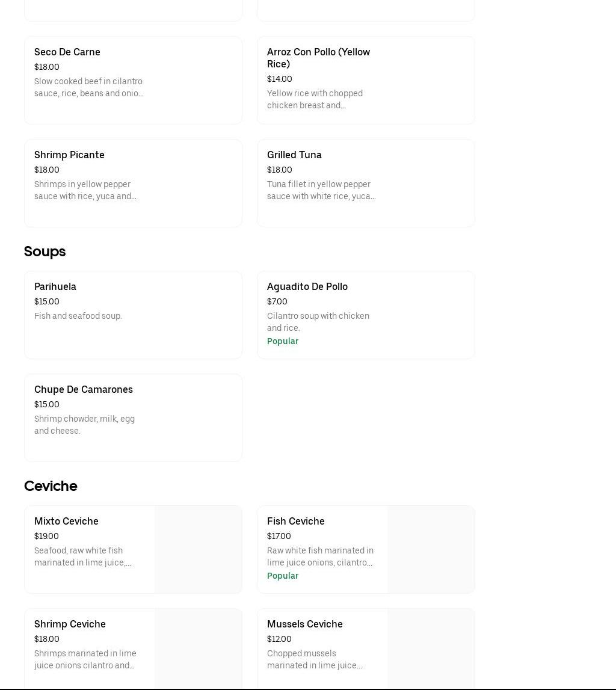Click the Grilled Tuna $18.00 price
Viewport: 616px width, 690px height.
click(x=279, y=170)
